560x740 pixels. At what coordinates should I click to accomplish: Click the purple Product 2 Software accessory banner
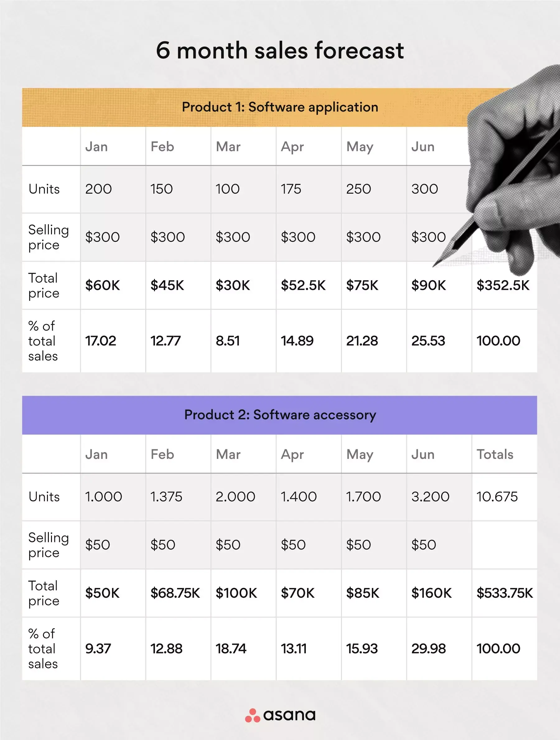[280, 415]
